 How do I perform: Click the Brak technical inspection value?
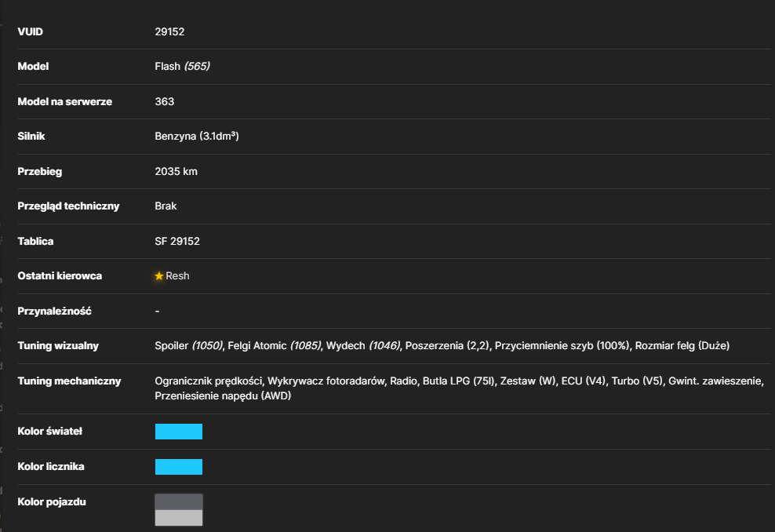(166, 206)
